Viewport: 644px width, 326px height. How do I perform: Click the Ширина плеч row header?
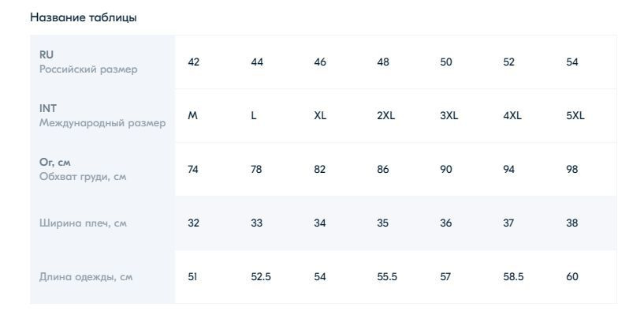102,223
